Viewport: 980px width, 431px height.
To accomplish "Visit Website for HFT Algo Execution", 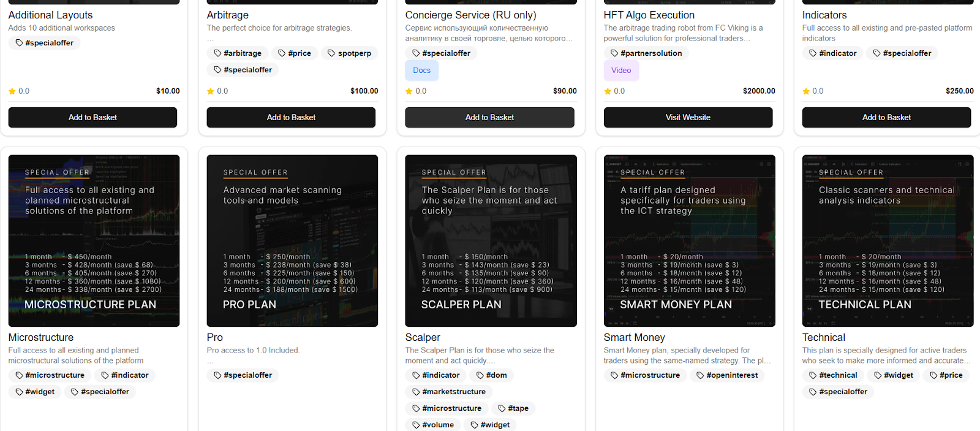I will 688,117.
